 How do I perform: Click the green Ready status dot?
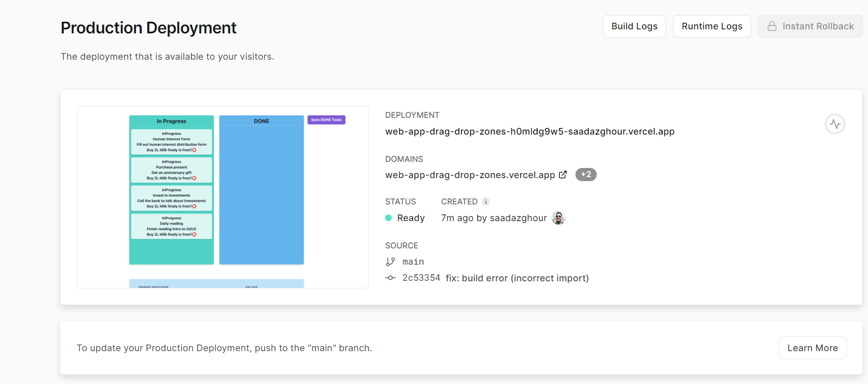389,218
